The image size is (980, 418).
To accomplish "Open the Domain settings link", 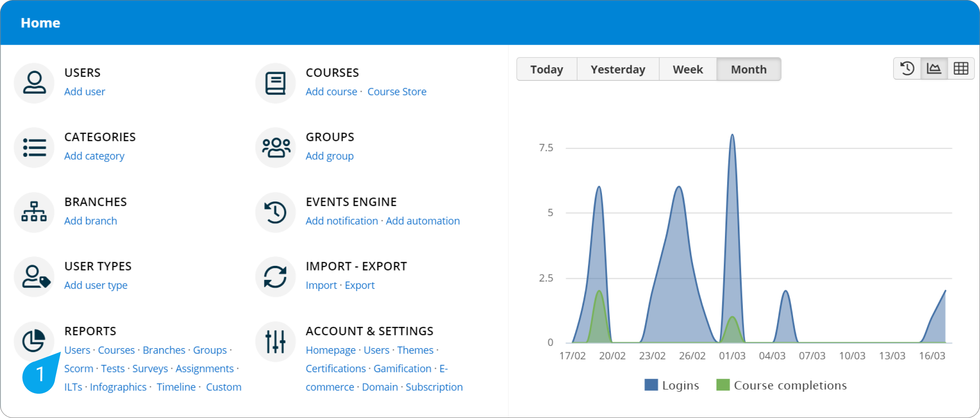I will coord(380,387).
